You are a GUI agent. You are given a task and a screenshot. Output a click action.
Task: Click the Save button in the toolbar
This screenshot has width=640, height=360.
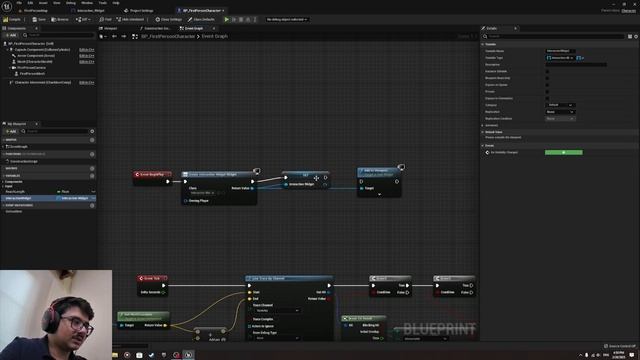39,19
